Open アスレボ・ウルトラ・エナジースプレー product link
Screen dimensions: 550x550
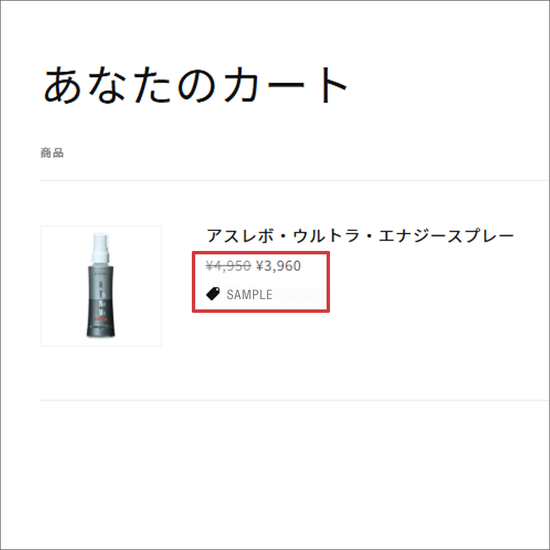coord(360,236)
